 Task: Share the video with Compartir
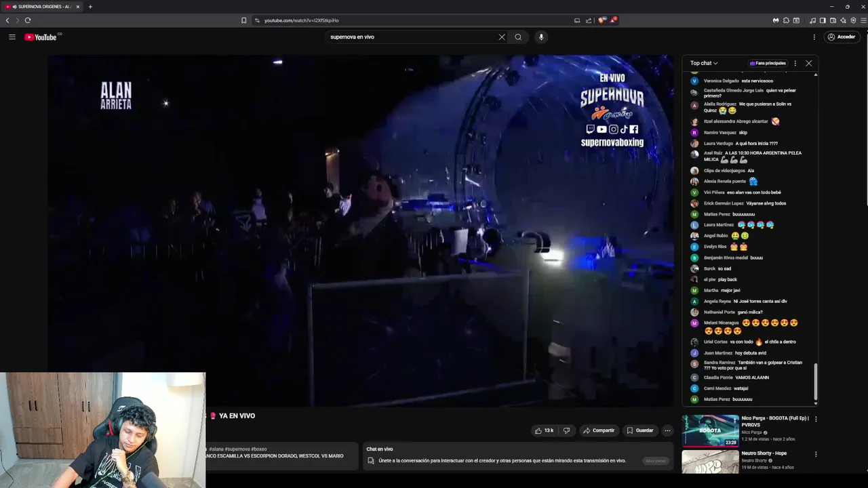[599, 430]
